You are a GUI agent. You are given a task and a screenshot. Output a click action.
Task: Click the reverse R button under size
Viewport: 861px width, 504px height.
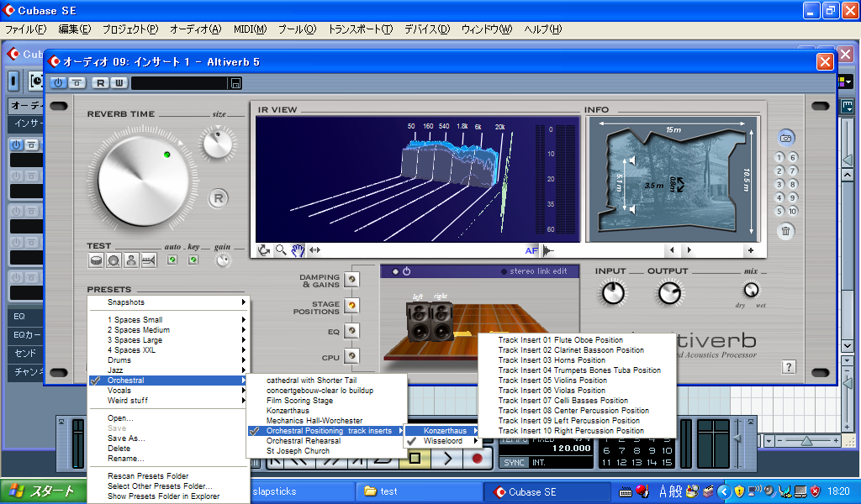tap(219, 198)
